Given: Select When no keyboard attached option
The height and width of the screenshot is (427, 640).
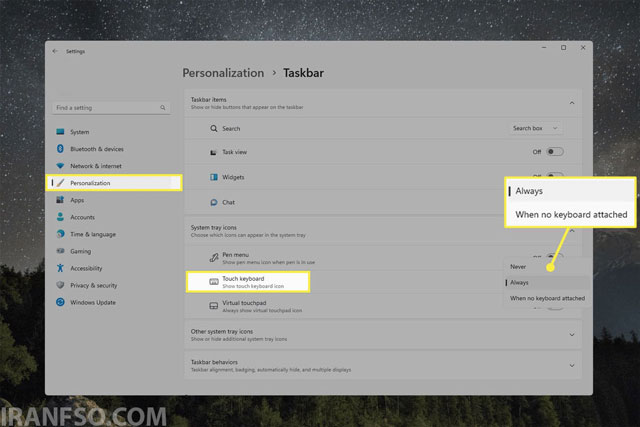Looking at the screenshot, I should coord(547,298).
